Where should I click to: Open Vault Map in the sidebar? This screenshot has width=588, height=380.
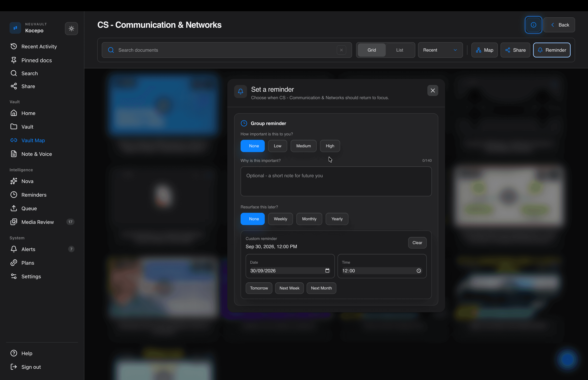coord(42,140)
